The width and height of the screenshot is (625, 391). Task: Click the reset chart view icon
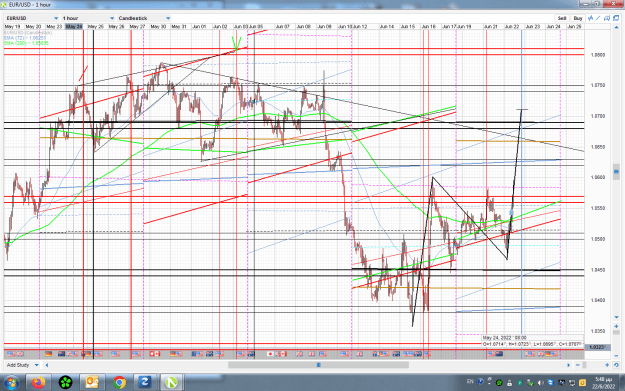(x=616, y=365)
